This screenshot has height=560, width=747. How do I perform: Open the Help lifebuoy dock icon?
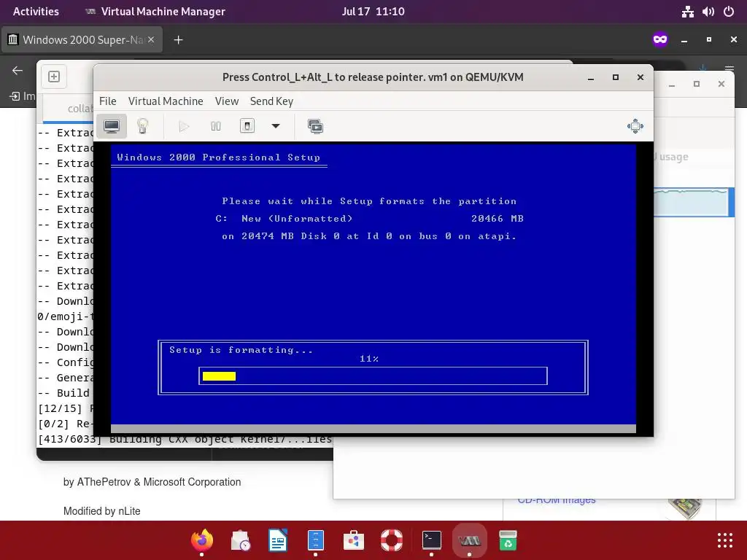(x=392, y=540)
